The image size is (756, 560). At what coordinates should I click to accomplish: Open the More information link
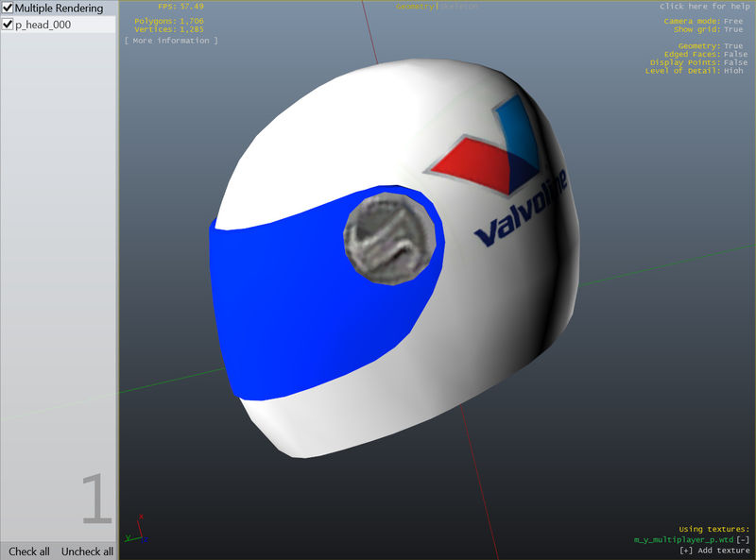171,41
